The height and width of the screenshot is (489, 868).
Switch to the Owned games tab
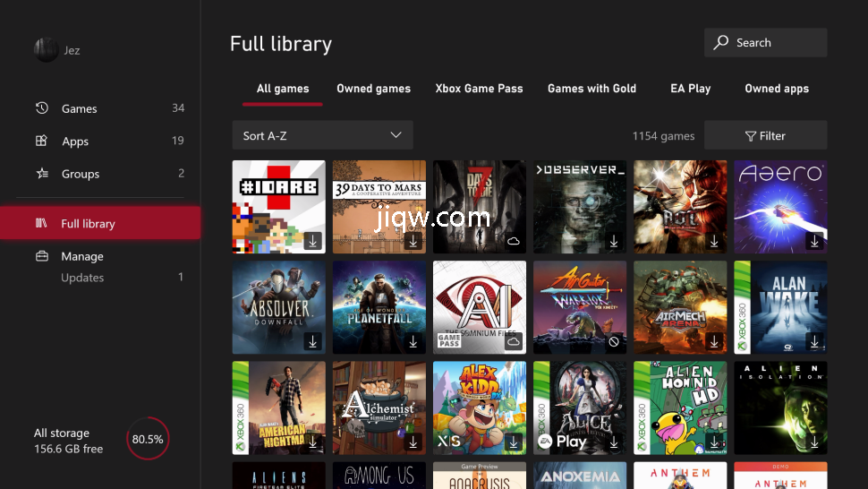pyautogui.click(x=373, y=89)
